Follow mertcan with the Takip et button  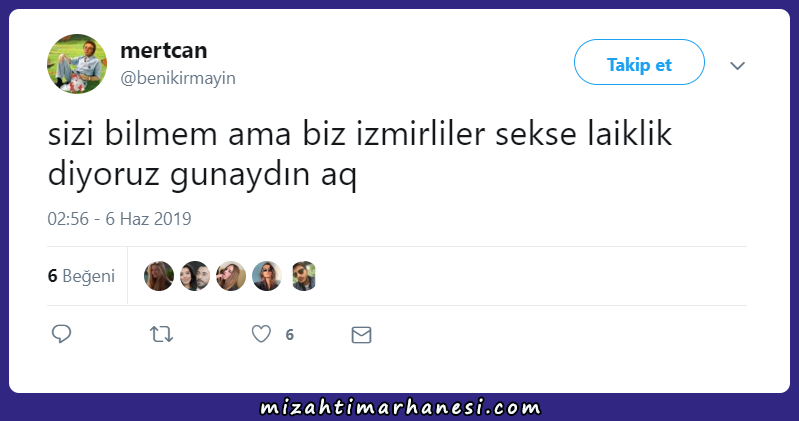coord(640,62)
